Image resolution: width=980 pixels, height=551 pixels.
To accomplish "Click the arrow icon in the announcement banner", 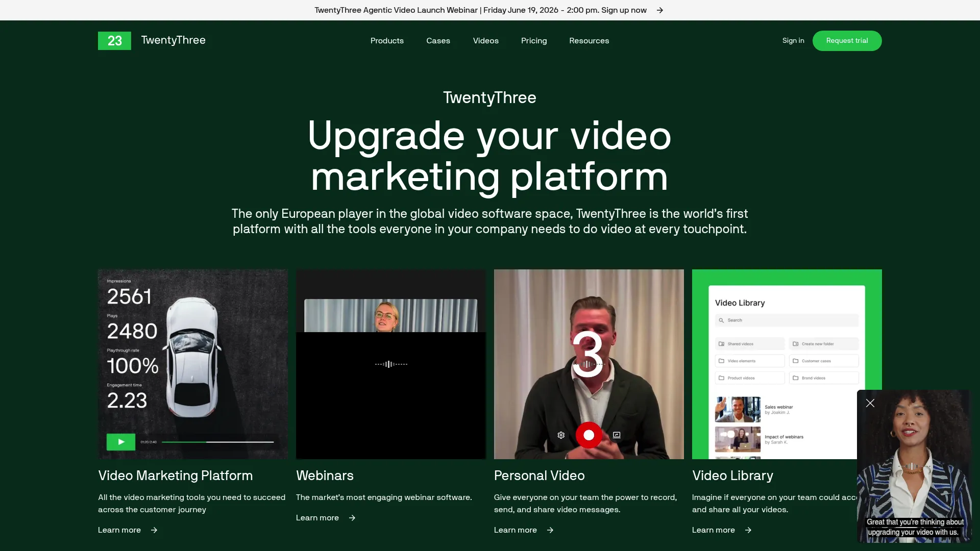I will 659,10.
